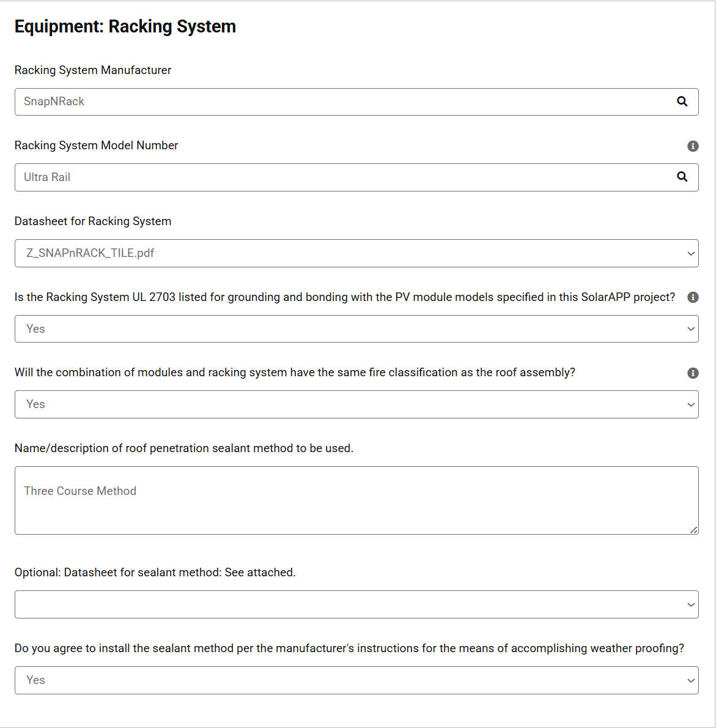Click the Datasheet for Racking System label
This screenshot has width=716, height=728.
(93, 221)
